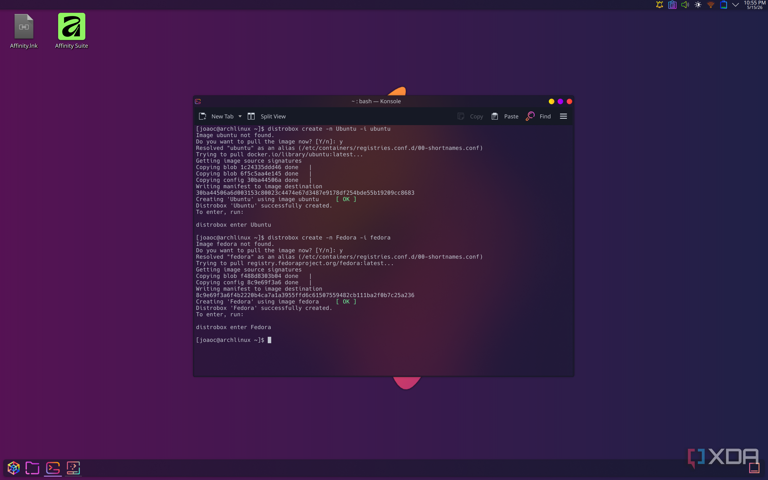The height and width of the screenshot is (480, 768).
Task: Click the clock showing 10:55 PM
Action: click(x=754, y=4)
